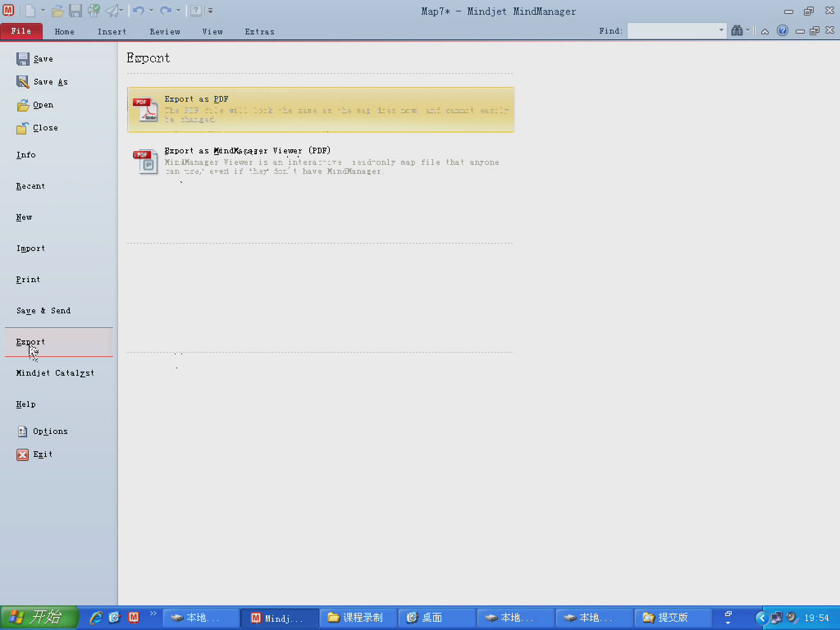840x630 pixels.
Task: Click the show desktop quick launch icon
Action: pos(115,618)
